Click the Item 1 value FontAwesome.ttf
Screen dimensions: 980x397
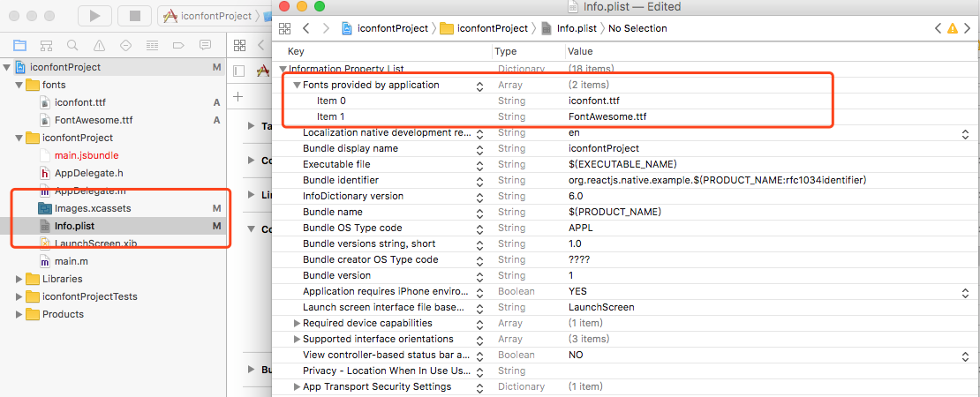click(x=607, y=116)
